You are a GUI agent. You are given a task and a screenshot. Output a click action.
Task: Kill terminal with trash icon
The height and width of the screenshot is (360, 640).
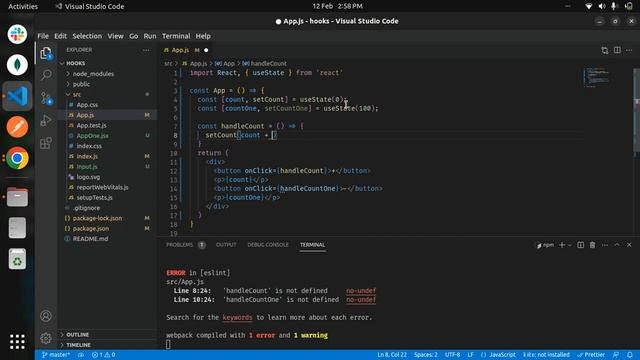(592, 245)
